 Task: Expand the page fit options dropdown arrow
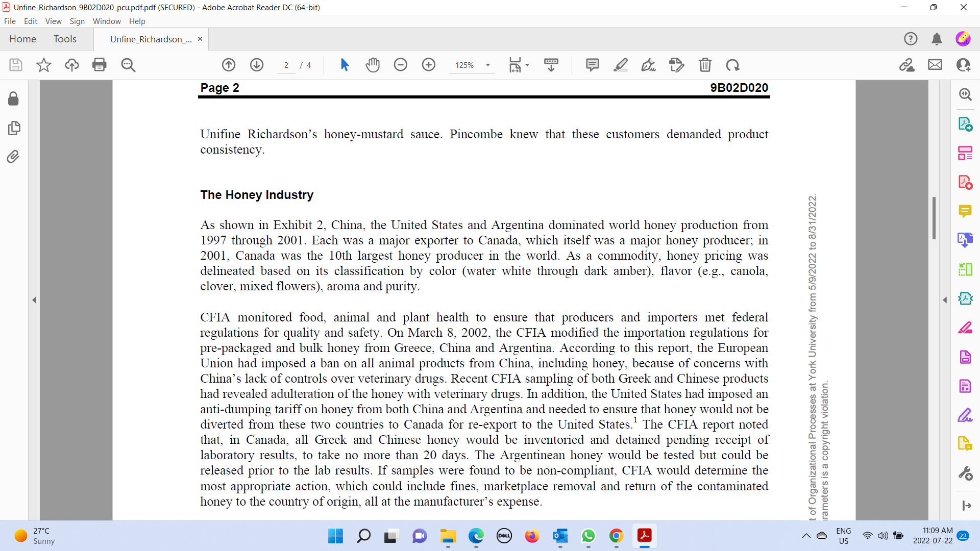[527, 65]
